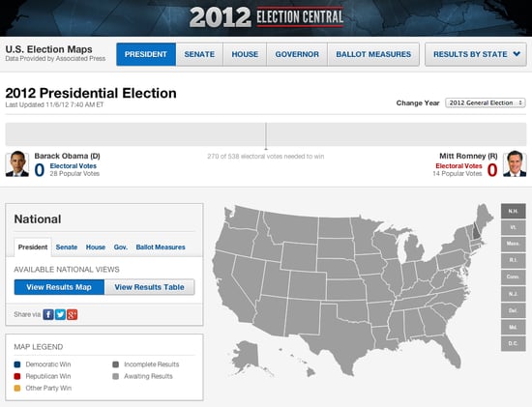Select the Mass. state button
Viewport: 532px width, 407px height.
[513, 244]
